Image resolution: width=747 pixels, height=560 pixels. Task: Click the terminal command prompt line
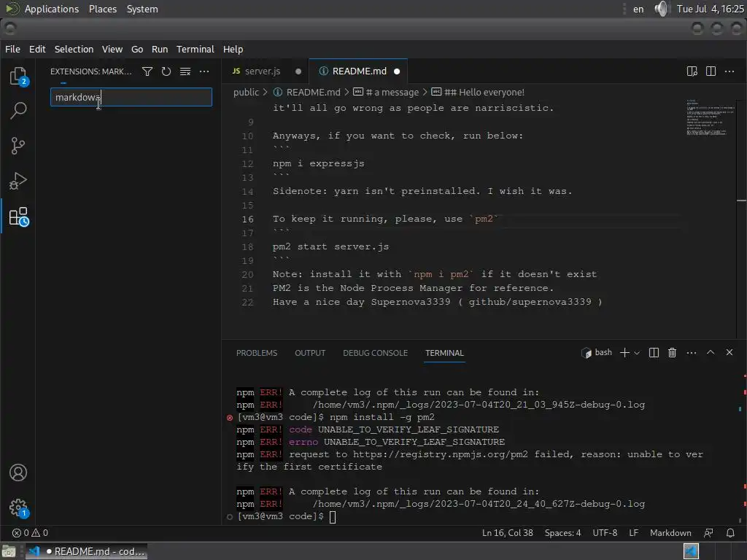tap(286, 516)
